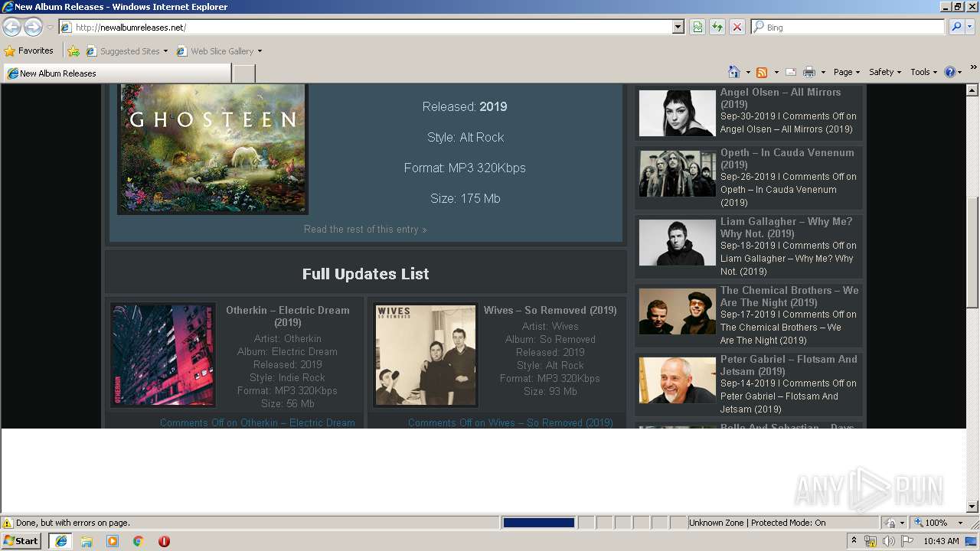Expand the recent pages dropdown arrow
The height and width of the screenshot is (551, 980).
50,28
